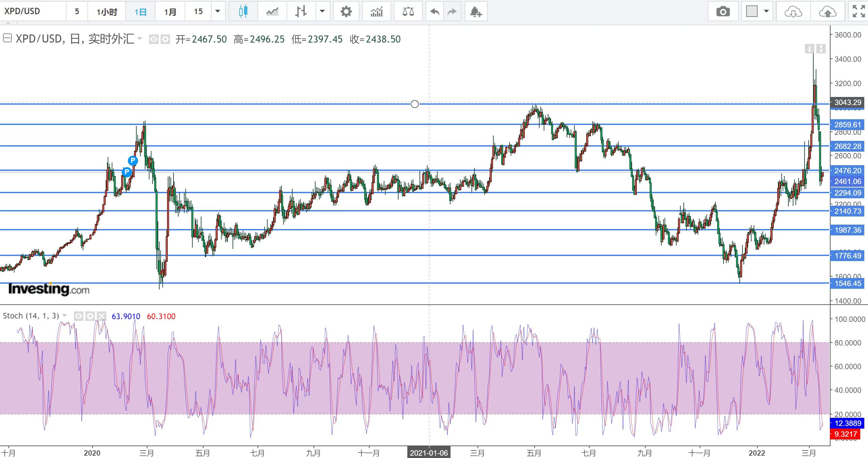This screenshot has width=868, height=458.
Task: Remove the Stoch indicator with X button
Action: pyautogui.click(x=101, y=316)
